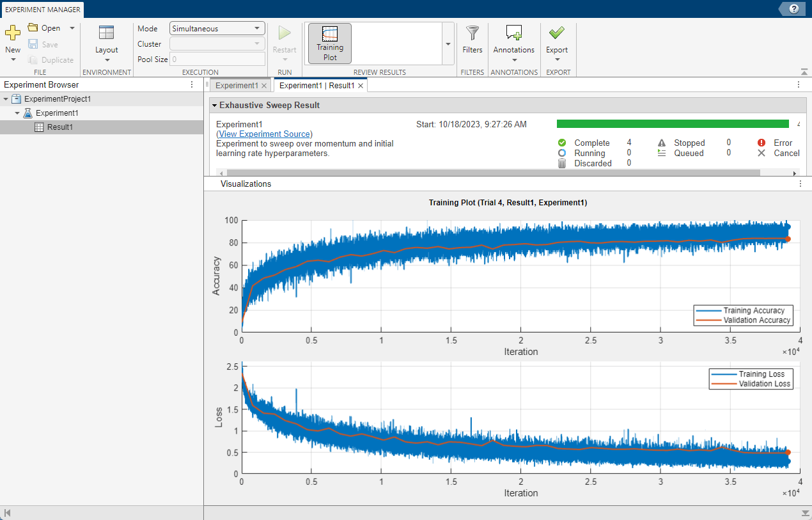Click the New experiment plus icon
Screen dimensions: 812x520
point(13,33)
